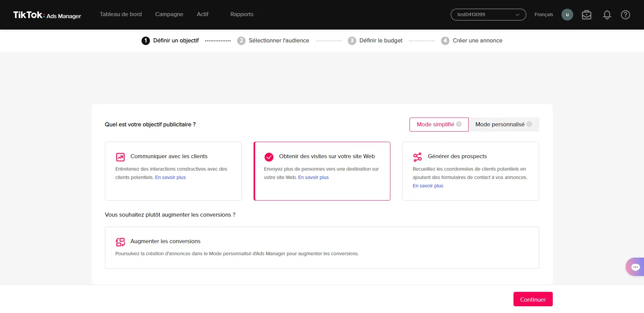Click the Mode simplifié info icon
Viewport: 644px width, 313px height.
[459, 124]
